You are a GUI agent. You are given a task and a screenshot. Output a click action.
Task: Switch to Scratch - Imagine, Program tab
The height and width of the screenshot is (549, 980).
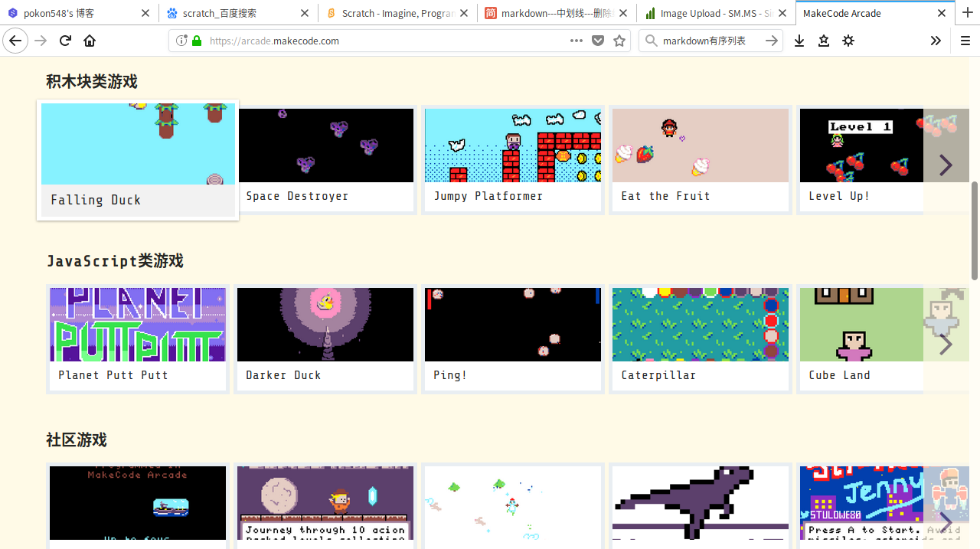[397, 13]
